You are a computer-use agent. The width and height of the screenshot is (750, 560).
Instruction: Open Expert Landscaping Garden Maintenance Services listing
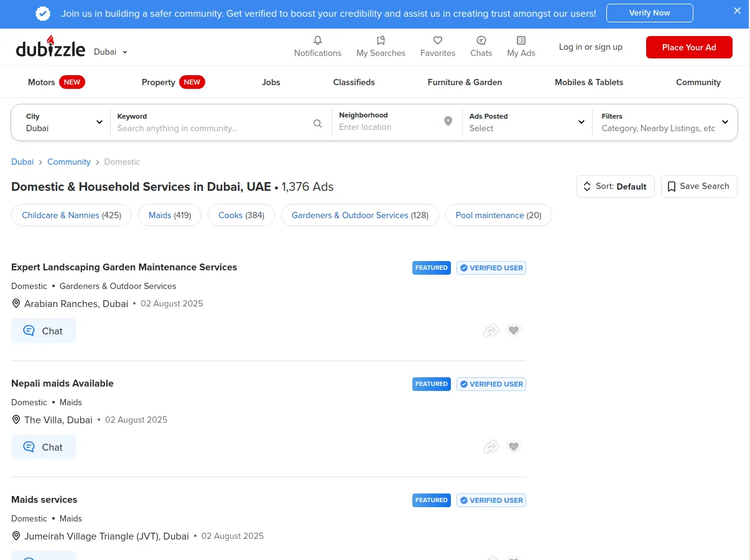pos(124,267)
